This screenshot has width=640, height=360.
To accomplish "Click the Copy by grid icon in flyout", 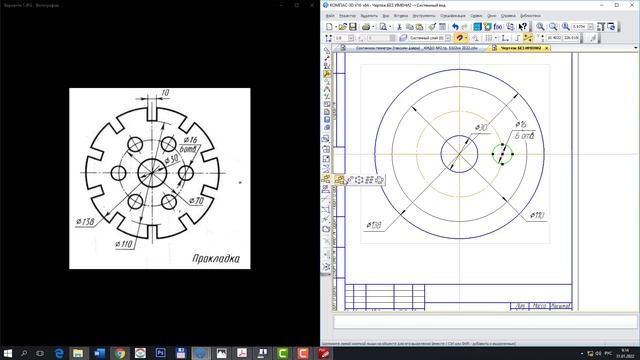I will 369,180.
